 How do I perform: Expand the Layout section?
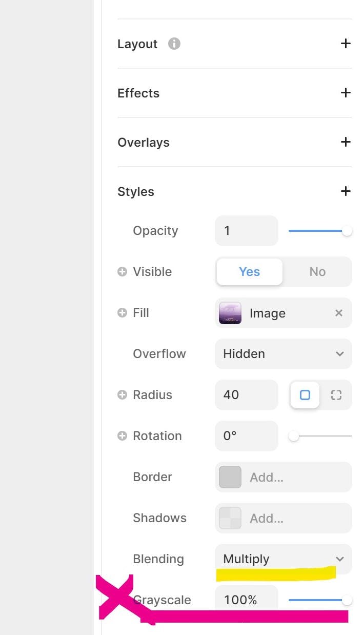point(346,44)
